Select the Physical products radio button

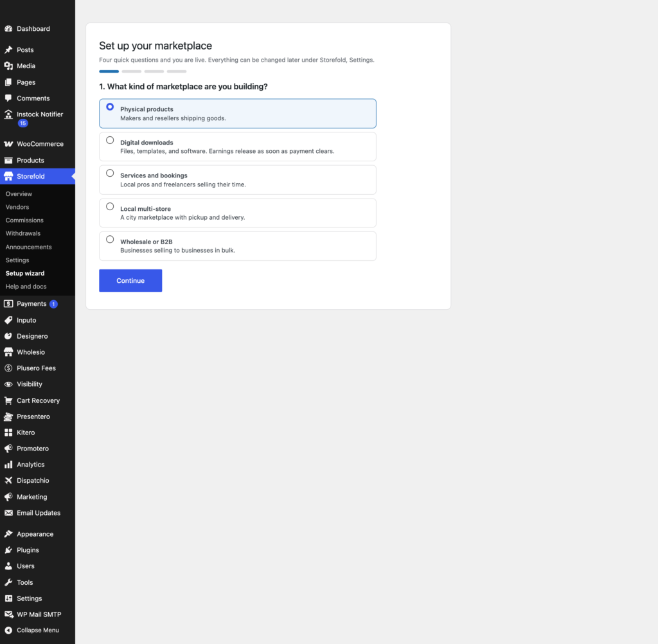click(110, 107)
